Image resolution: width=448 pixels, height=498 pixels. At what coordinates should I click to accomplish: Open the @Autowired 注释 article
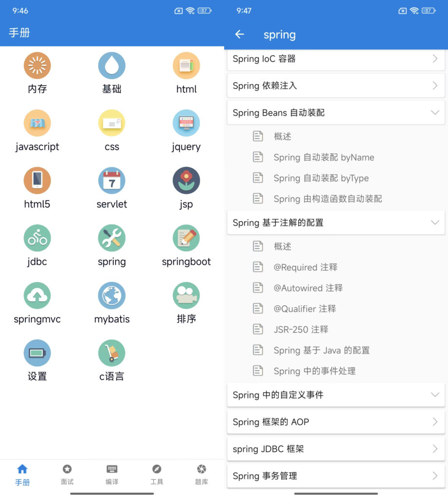click(308, 288)
